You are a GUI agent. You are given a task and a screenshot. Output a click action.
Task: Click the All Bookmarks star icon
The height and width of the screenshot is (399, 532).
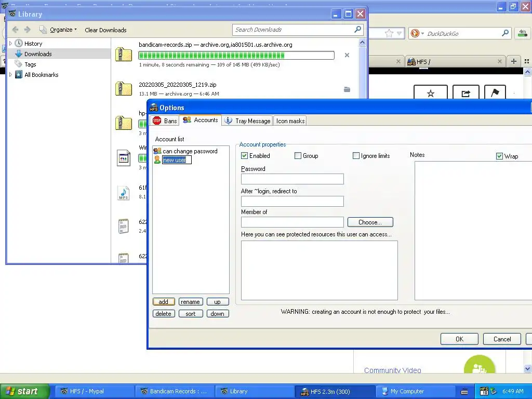pyautogui.click(x=19, y=75)
